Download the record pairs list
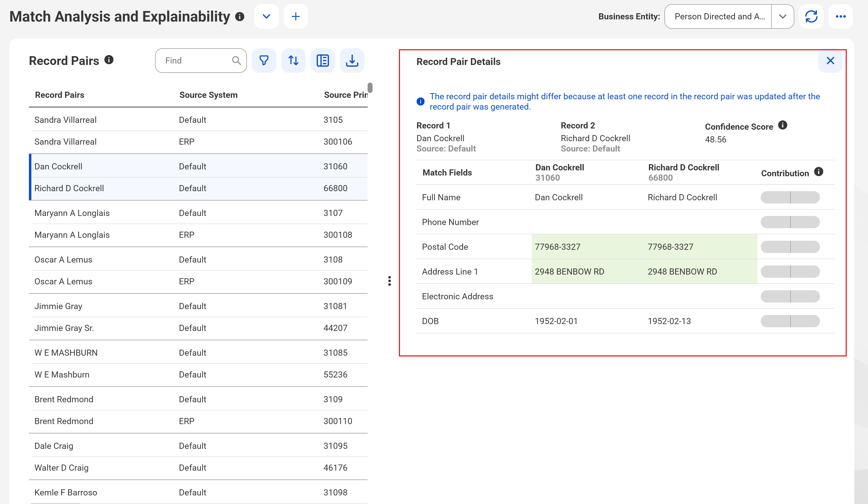Screen dimensions: 868x504 coord(352,61)
